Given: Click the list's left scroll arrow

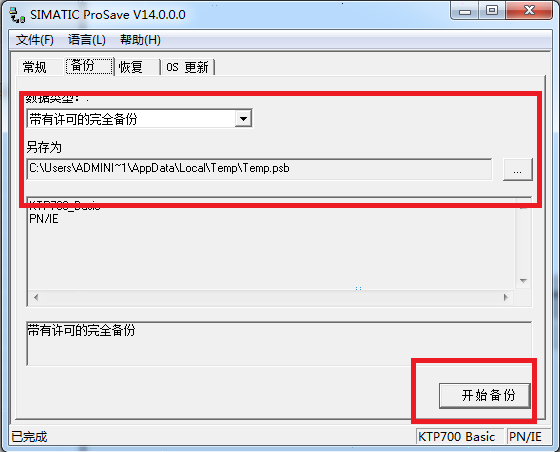Looking at the screenshot, I should [35, 297].
